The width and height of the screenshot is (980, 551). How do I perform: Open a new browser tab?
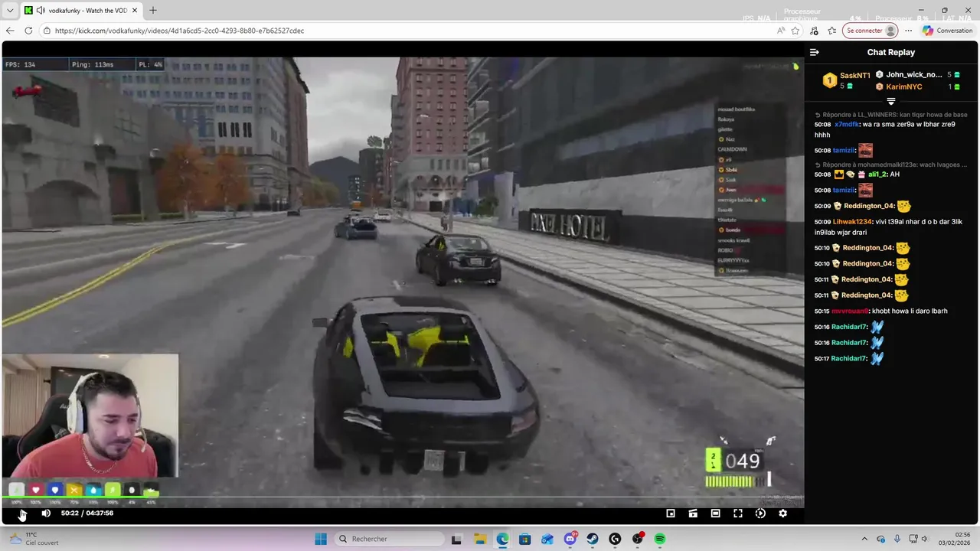(153, 11)
